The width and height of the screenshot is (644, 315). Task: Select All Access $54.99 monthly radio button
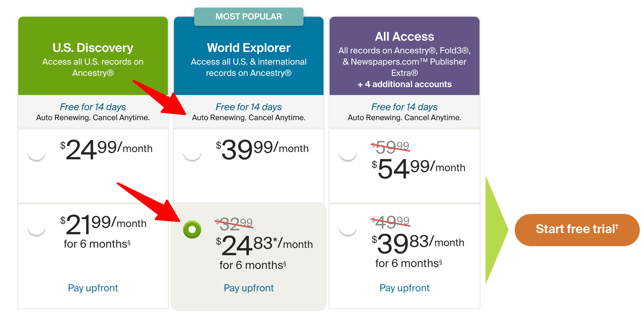click(348, 152)
